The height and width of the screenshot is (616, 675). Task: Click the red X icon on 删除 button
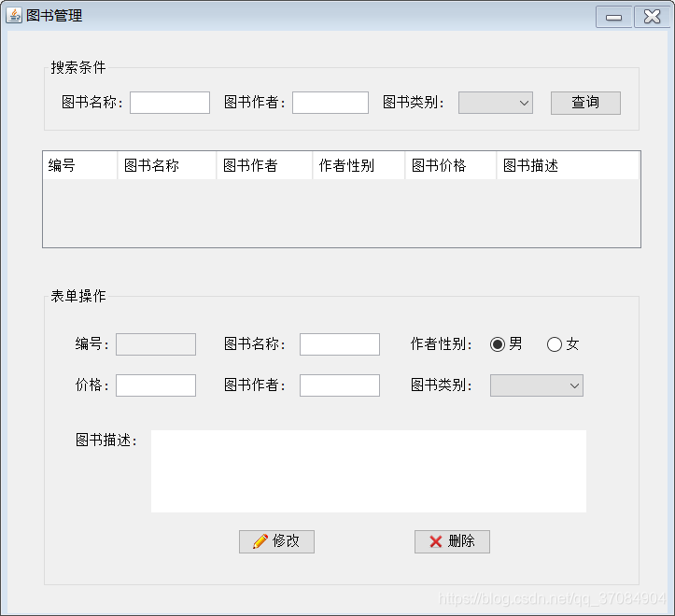tap(436, 541)
